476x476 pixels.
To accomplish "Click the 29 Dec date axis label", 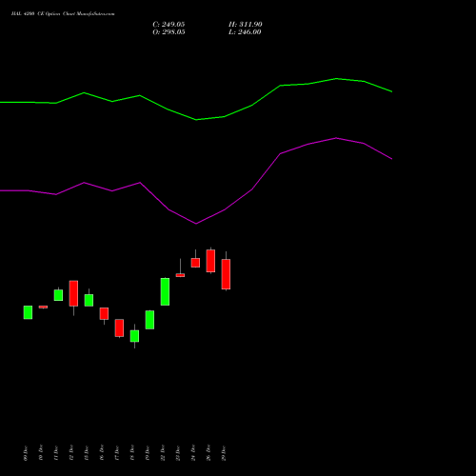I will point(224,453).
